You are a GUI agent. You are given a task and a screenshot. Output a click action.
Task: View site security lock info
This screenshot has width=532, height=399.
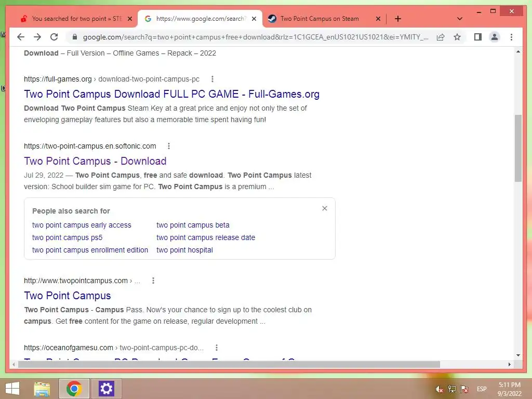pos(75,37)
